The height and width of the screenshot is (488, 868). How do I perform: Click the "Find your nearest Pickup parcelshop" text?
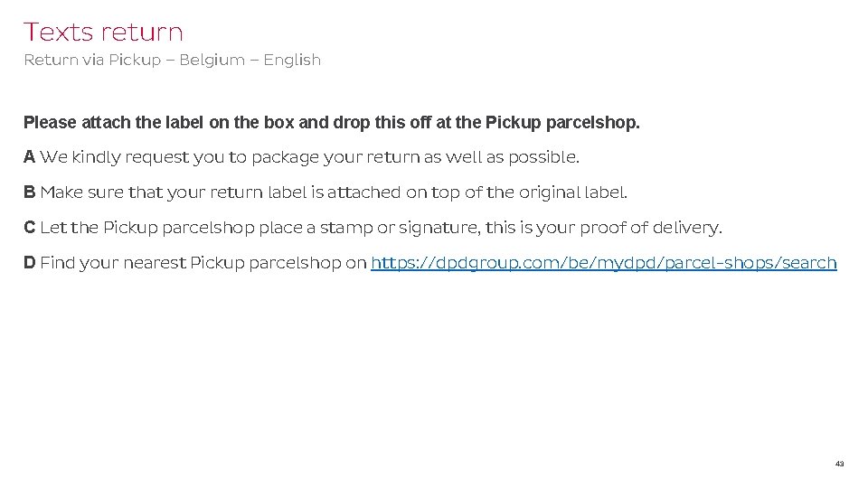203,263
